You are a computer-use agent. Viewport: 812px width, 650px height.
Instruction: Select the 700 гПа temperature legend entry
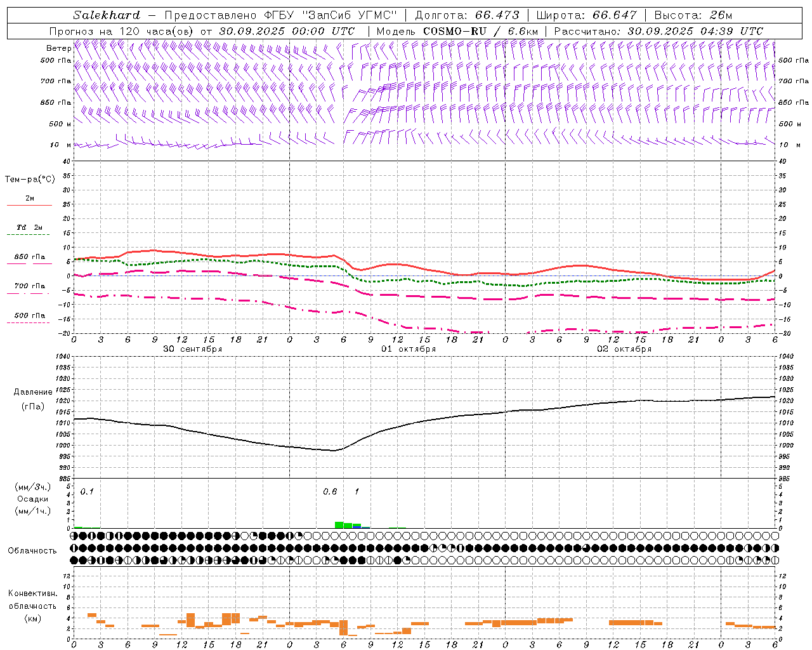click(x=29, y=286)
